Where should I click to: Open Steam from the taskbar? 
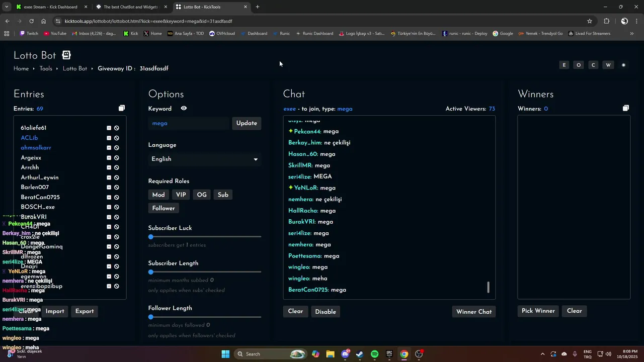[x=360, y=354]
